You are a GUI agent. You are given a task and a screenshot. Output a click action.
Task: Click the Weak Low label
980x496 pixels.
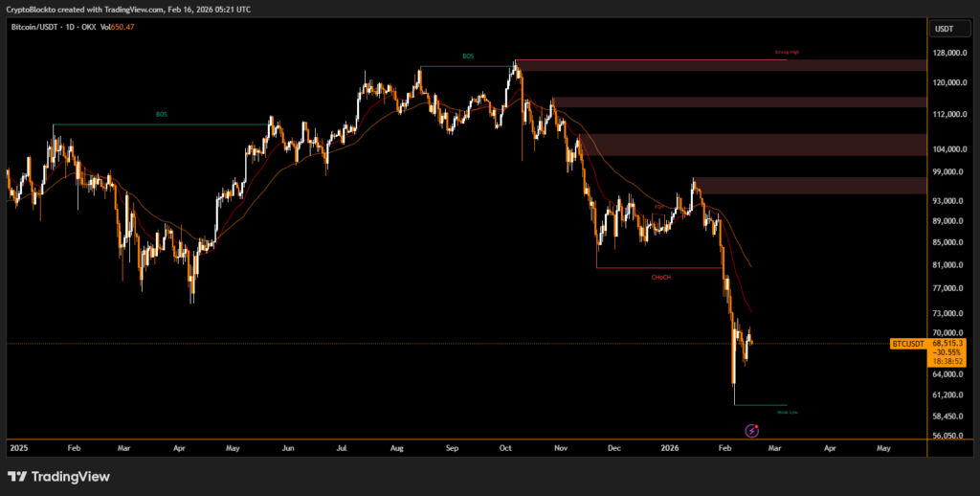(787, 412)
